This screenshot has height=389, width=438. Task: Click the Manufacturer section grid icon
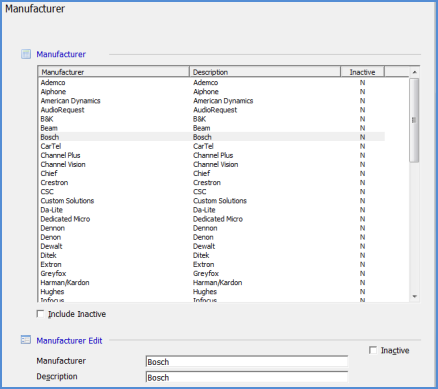point(26,54)
